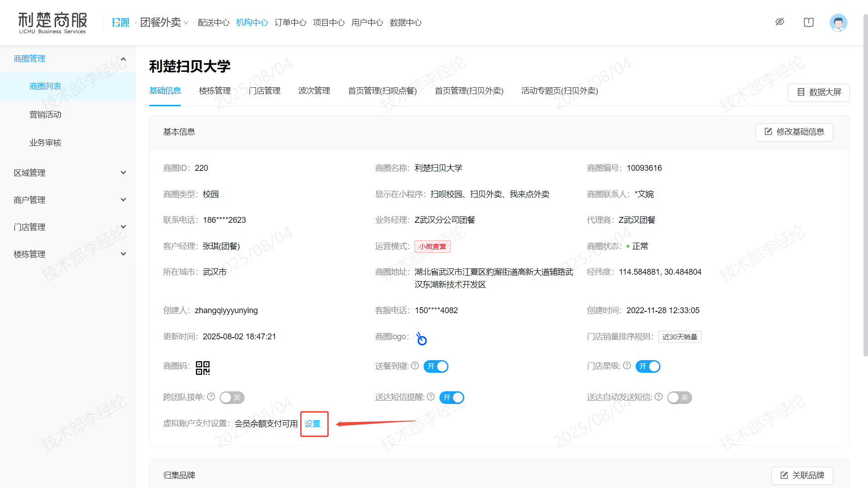Enable the 跨团队接单 switch

coord(232,398)
